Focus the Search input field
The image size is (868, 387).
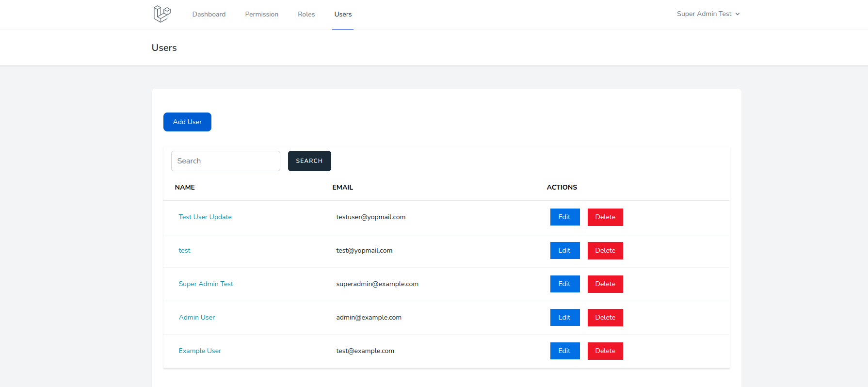(x=225, y=161)
